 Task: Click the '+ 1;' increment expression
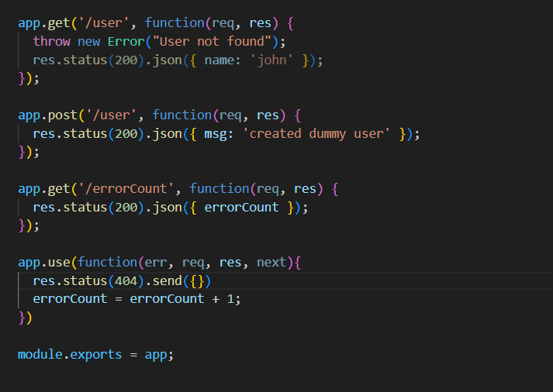click(226, 299)
